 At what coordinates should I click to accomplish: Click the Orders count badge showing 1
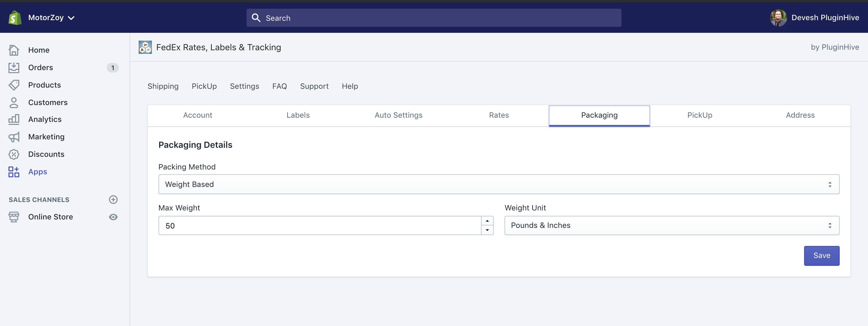point(112,68)
